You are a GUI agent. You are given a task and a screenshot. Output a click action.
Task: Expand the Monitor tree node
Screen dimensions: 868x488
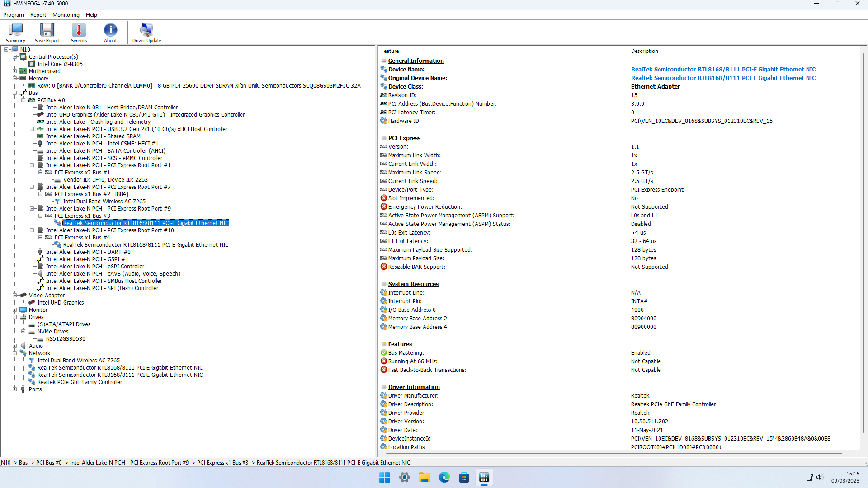15,310
